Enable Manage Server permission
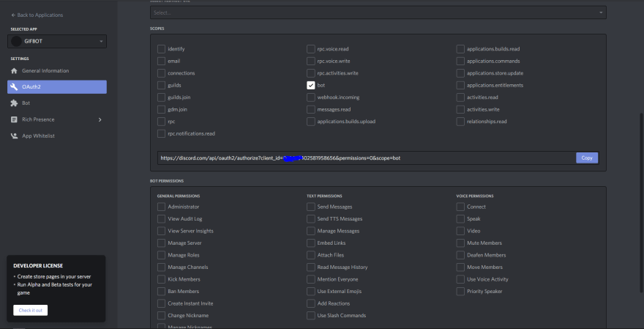The width and height of the screenshot is (644, 329). 161,243
